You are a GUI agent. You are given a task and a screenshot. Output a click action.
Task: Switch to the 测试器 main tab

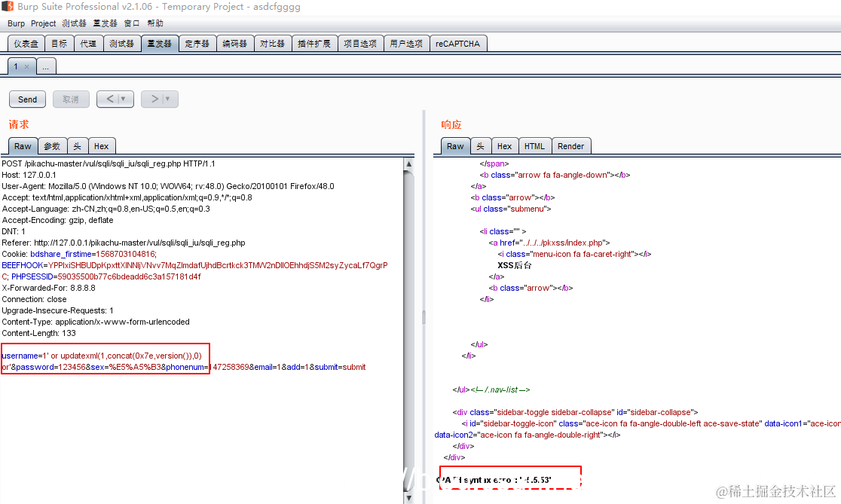coord(122,44)
